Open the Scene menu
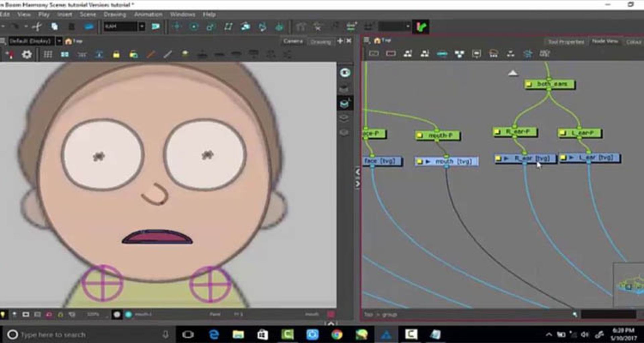 88,15
